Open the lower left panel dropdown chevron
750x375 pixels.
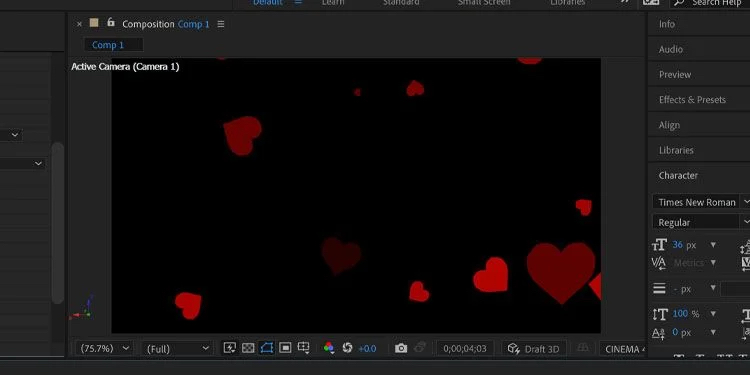(x=38, y=164)
